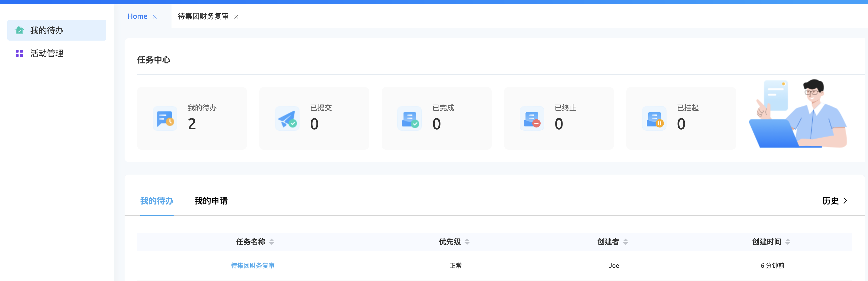The image size is (868, 281).
Task: Sort by 优先级 column arrows
Action: point(467,242)
